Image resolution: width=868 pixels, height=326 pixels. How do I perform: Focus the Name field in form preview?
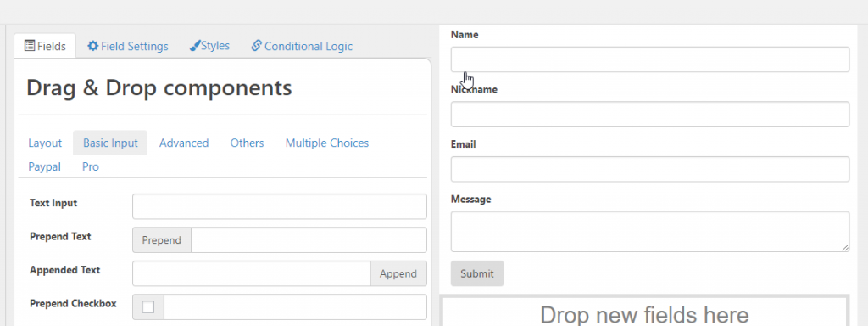(x=650, y=59)
